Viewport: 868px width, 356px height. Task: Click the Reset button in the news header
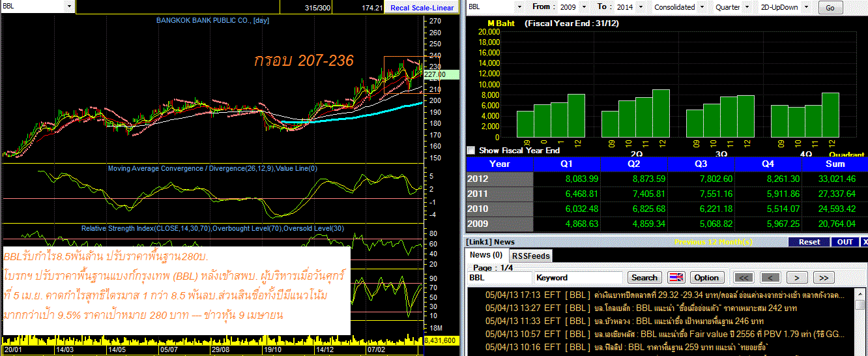[x=809, y=242]
